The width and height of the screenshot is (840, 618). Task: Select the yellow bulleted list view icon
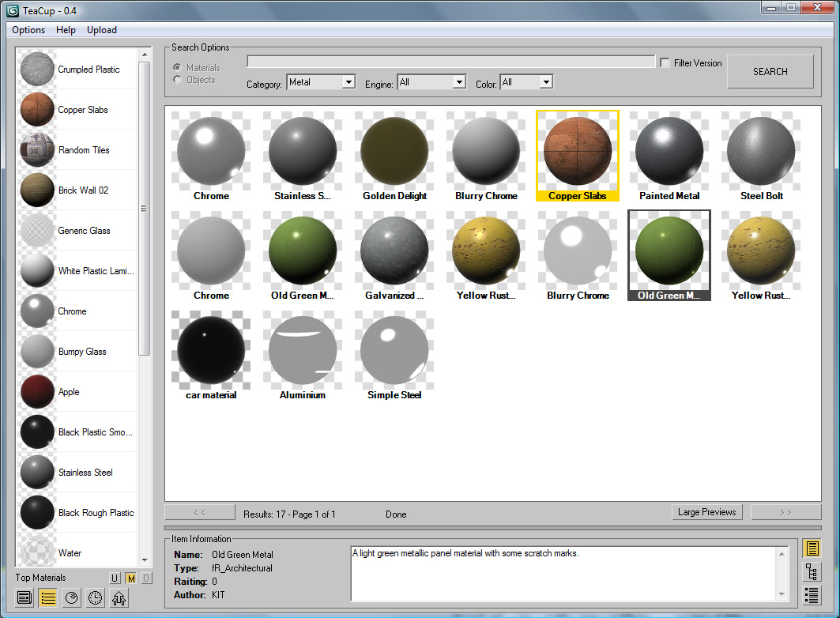(x=48, y=597)
